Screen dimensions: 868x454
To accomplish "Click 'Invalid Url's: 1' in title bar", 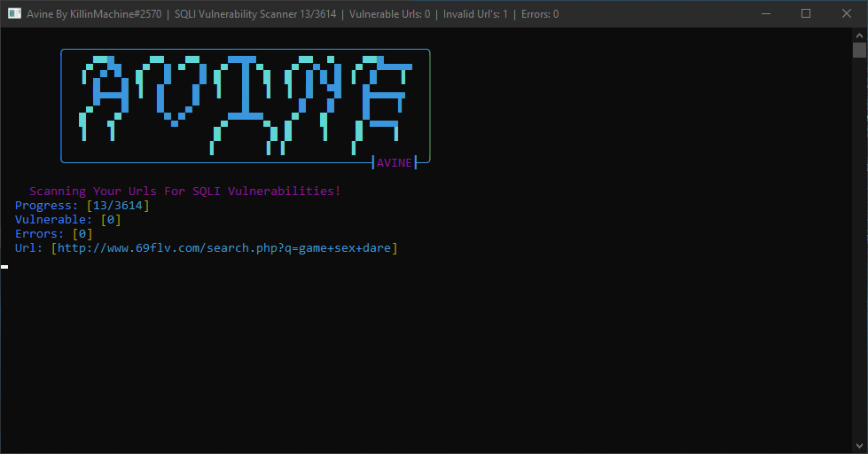I will [x=475, y=14].
